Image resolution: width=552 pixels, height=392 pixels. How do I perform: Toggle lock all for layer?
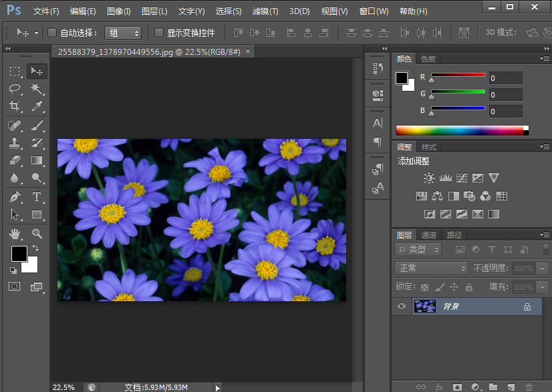469,287
